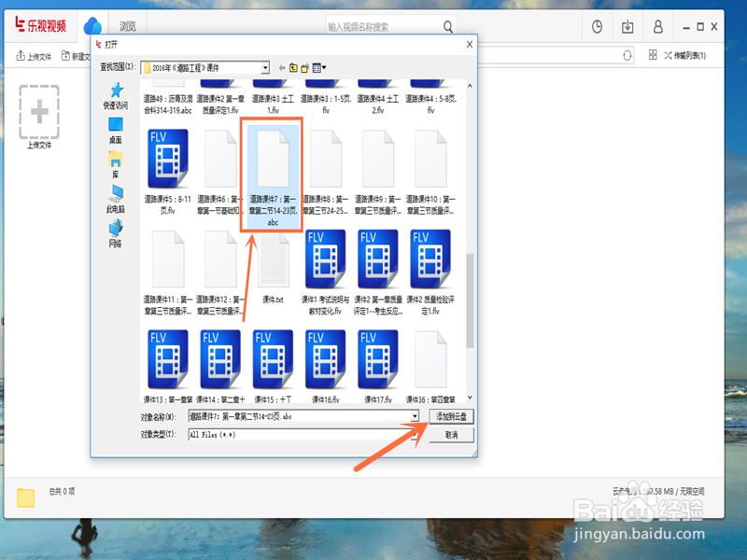Click the large plus upload file tile
Image resolution: width=747 pixels, height=560 pixels.
coord(39,112)
